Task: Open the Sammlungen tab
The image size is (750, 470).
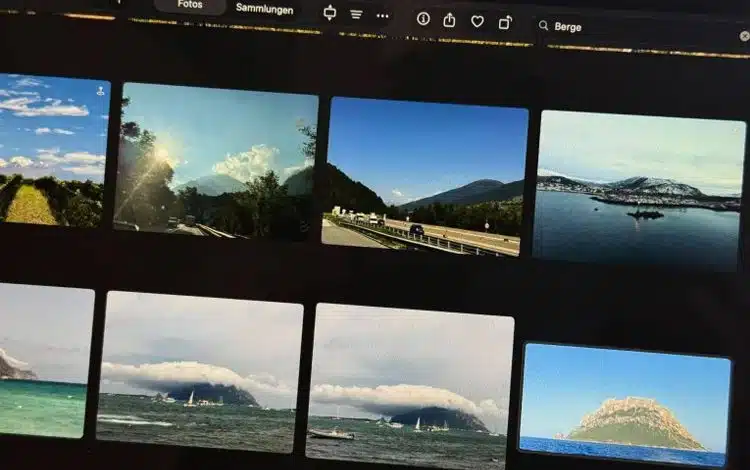Action: (x=264, y=8)
